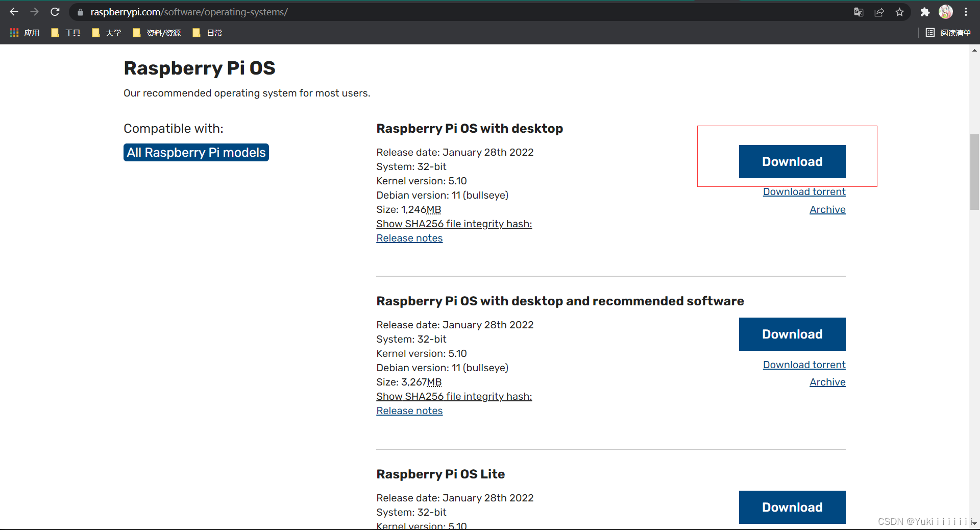Download OS with desktop and recommended software
The width and height of the screenshot is (980, 530).
click(x=792, y=334)
